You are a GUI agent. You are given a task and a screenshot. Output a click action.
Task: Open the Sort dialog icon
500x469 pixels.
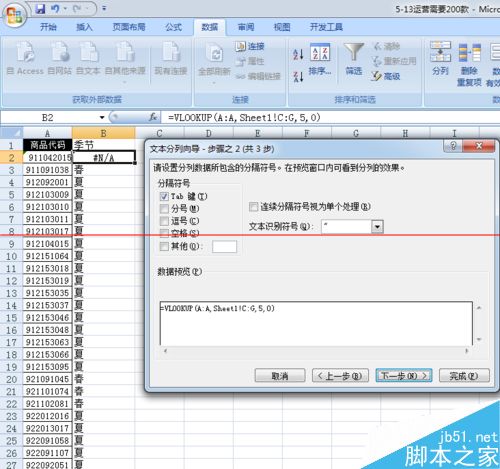320,52
